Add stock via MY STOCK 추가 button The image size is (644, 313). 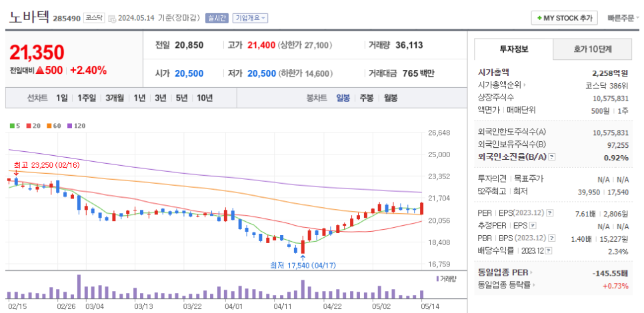(564, 18)
